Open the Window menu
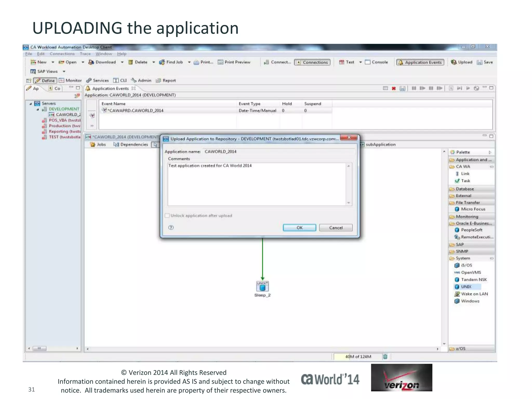 (104, 54)
